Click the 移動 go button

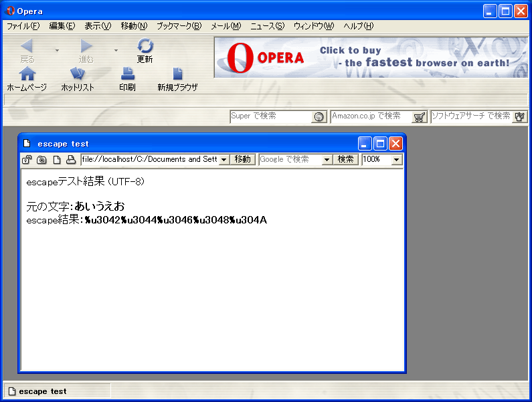[243, 159]
